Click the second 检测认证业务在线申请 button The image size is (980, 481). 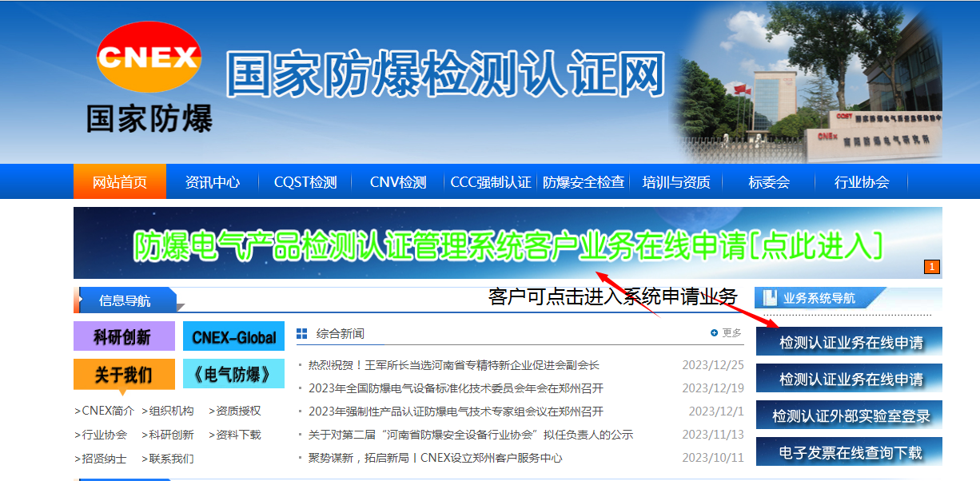[x=849, y=379]
